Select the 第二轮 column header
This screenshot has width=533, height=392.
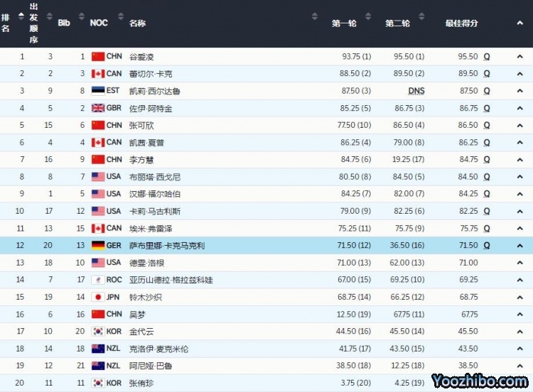coord(397,23)
